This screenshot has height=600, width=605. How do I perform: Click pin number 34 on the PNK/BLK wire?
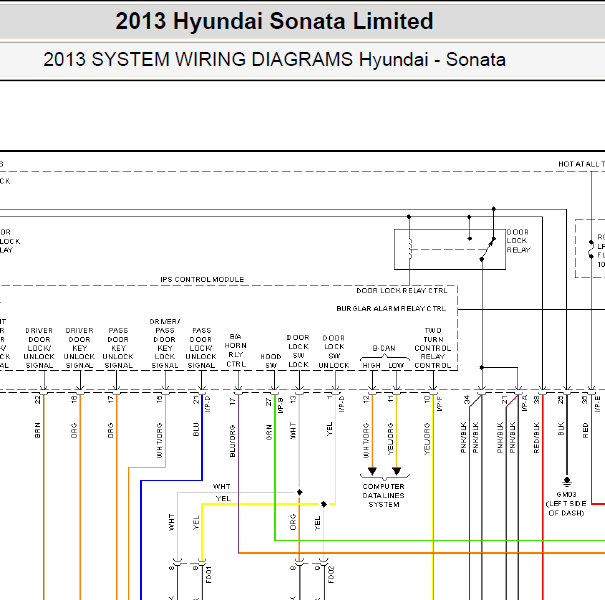(x=467, y=400)
